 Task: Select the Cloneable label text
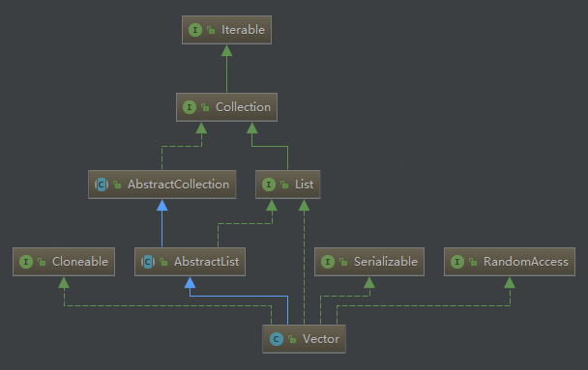click(80, 262)
